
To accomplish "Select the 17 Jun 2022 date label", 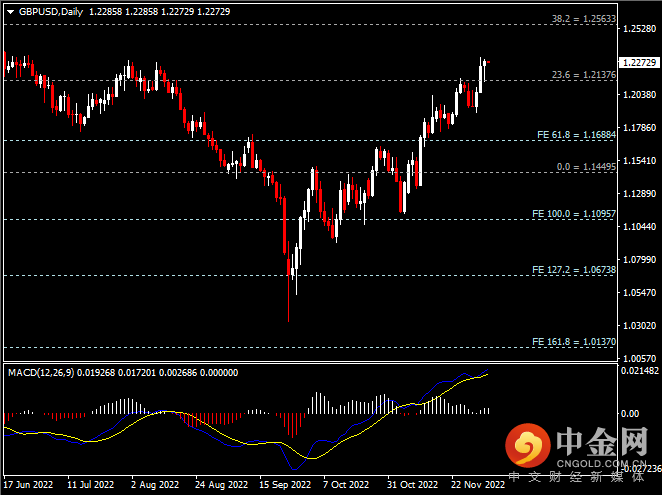I will click(29, 484).
